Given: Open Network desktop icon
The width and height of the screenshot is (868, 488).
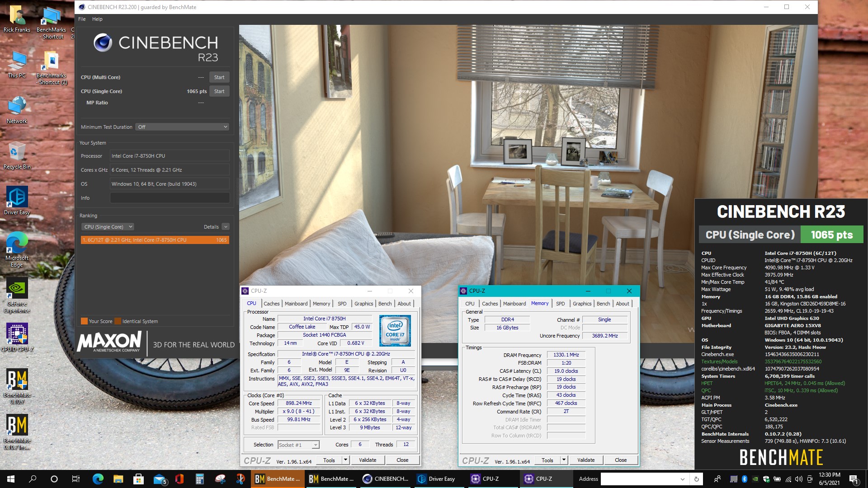Looking at the screenshot, I should point(17,109).
